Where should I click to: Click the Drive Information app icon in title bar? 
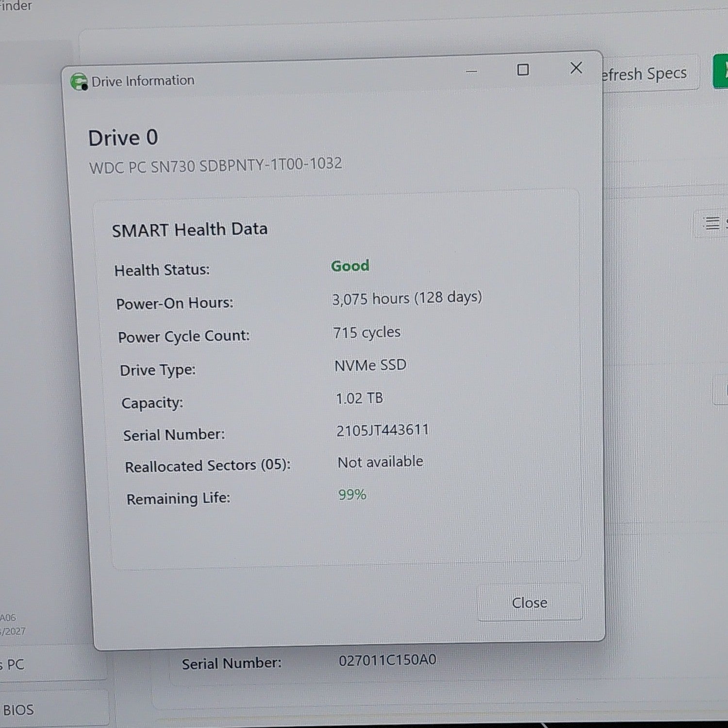point(79,82)
